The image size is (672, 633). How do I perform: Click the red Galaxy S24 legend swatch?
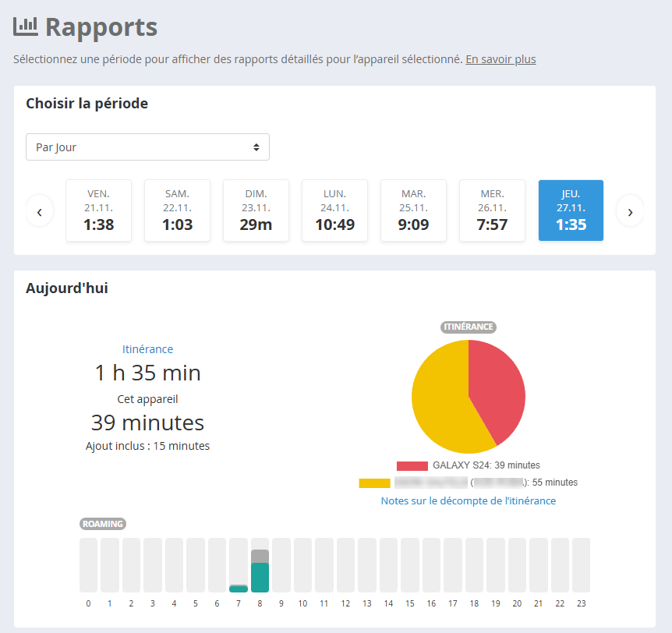(x=412, y=465)
